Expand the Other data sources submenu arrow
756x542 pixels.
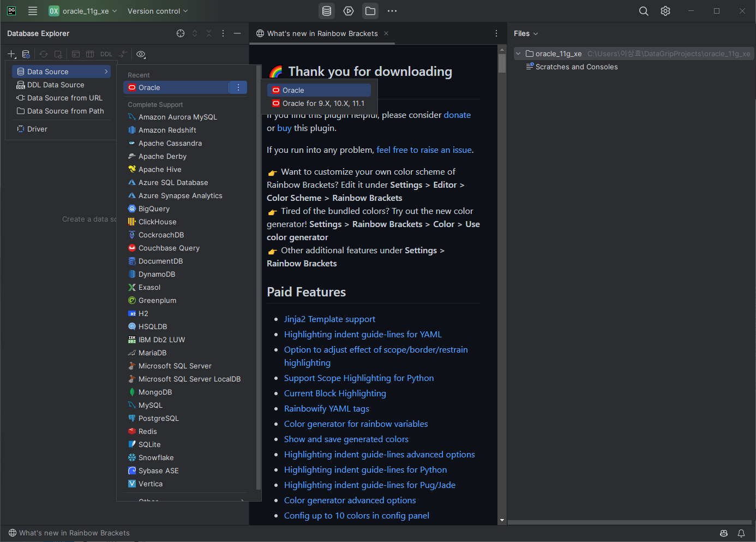pyautogui.click(x=242, y=499)
